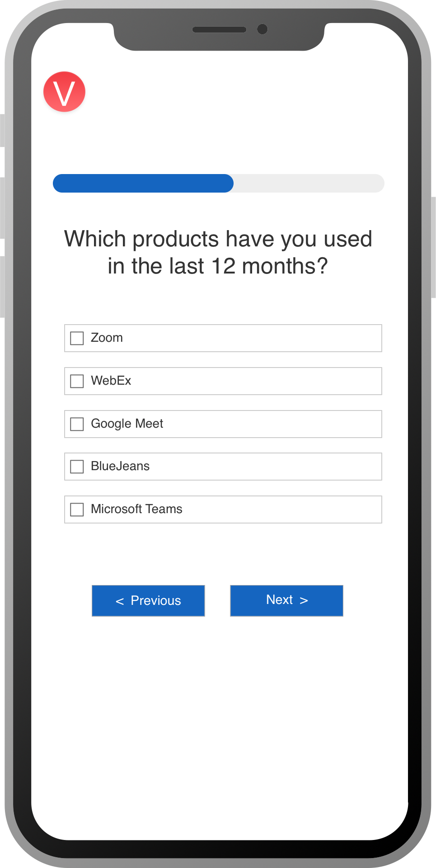
Task: Tick the WebEx checkbox
Action: click(x=77, y=381)
